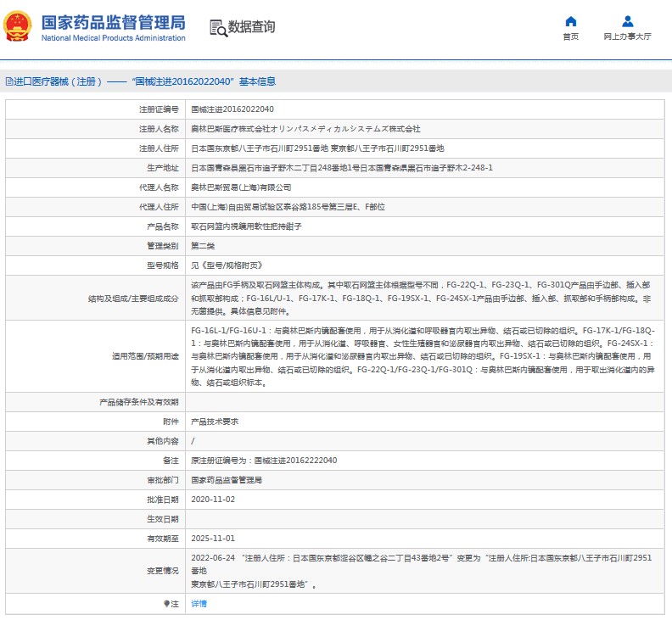The image size is (672, 620).
Task: Click expiry date 2025-11-01
Action: pos(213,539)
